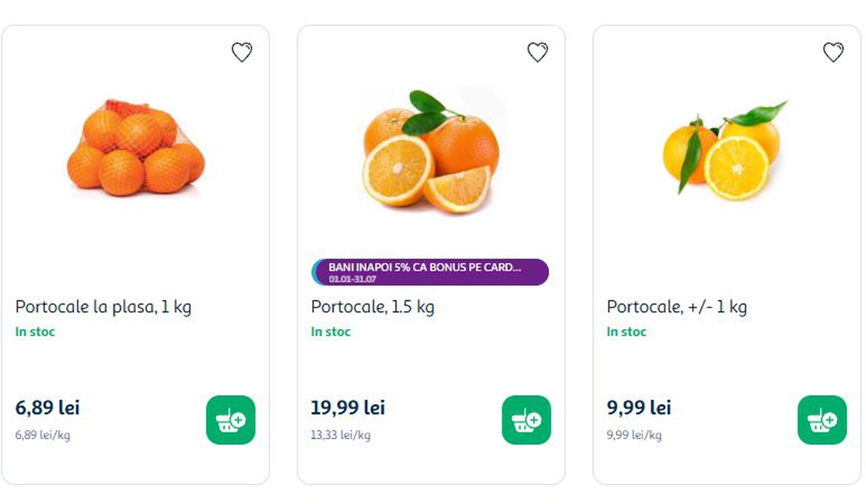866x504 pixels.
Task: View the sliced oranges image for 1.5 kg
Action: [431, 152]
